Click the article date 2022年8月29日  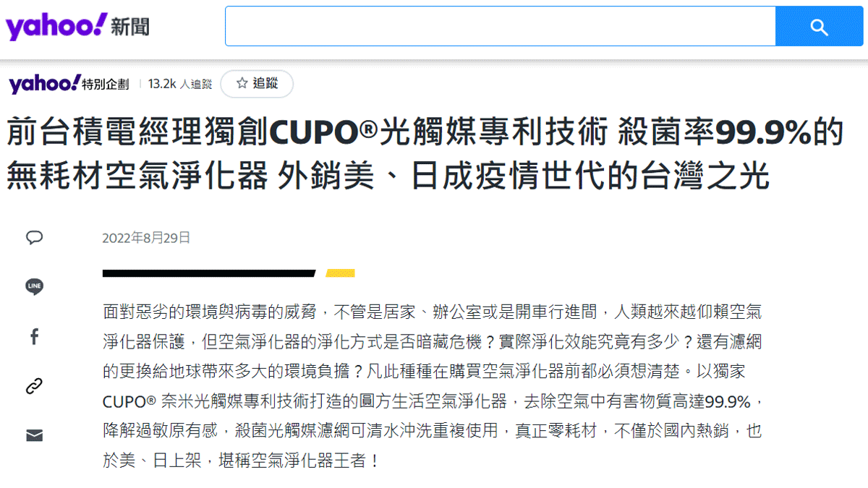click(147, 238)
